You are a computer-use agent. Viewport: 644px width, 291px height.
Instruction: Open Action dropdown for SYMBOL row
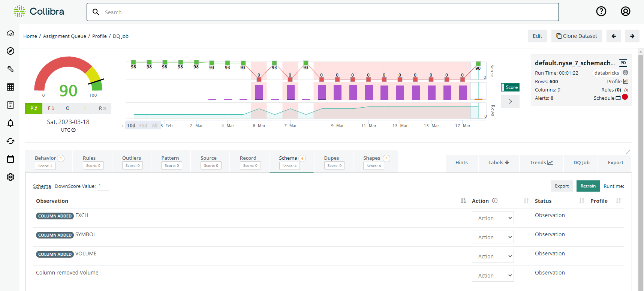tap(493, 237)
